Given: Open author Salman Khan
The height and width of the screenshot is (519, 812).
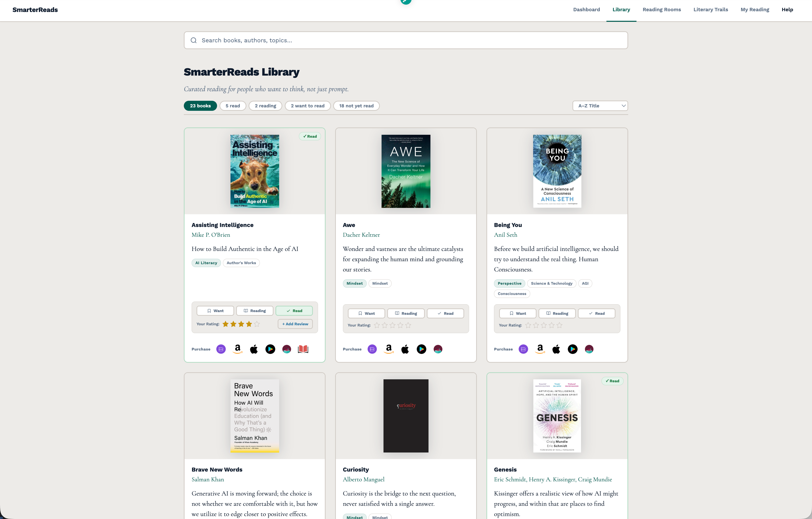Looking at the screenshot, I should pos(208,480).
